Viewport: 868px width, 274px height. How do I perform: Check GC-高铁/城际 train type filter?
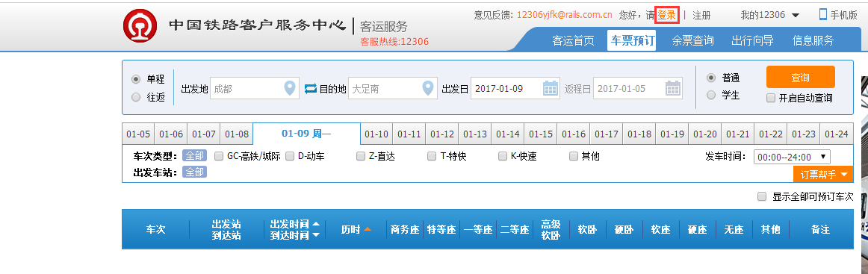pyautogui.click(x=219, y=156)
